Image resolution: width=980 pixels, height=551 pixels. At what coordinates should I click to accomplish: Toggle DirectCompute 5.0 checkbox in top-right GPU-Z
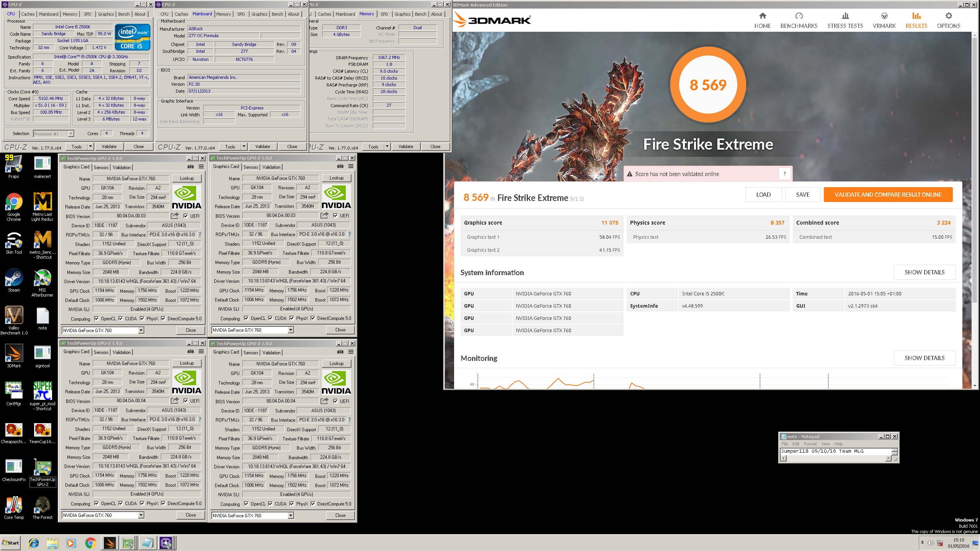[x=313, y=318]
